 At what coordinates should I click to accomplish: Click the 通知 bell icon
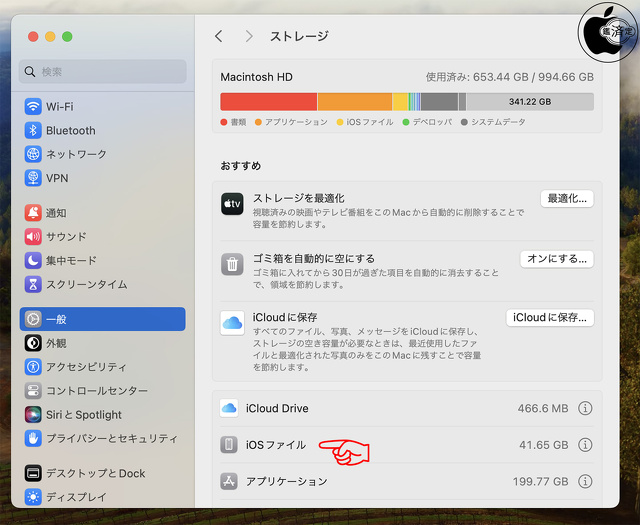(33, 213)
